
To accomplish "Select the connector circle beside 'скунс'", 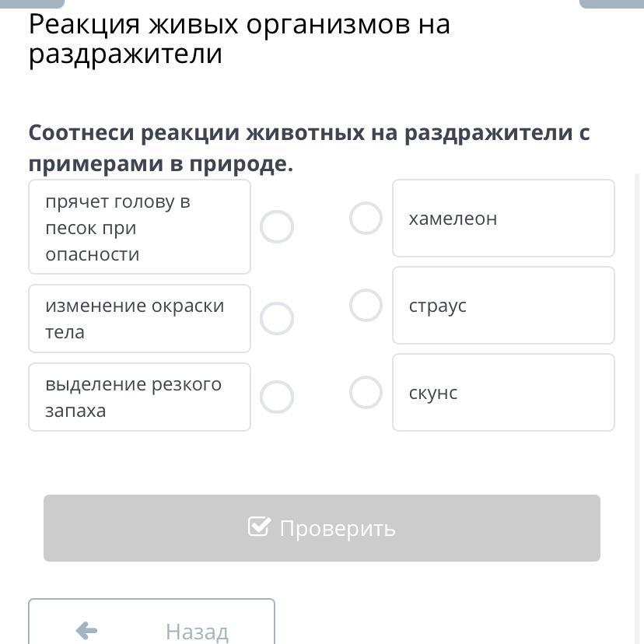I will tap(366, 393).
